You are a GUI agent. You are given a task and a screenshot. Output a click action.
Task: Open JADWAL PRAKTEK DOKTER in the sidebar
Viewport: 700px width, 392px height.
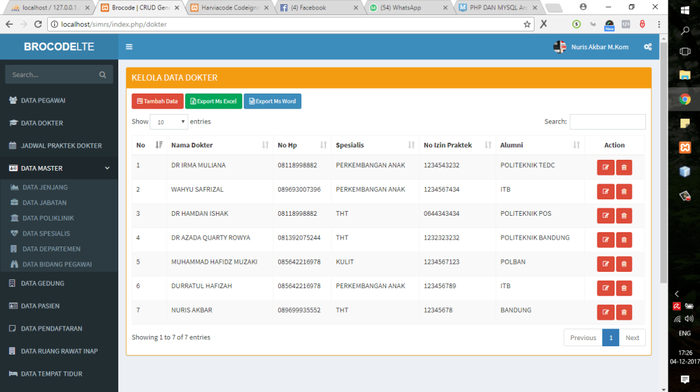[59, 146]
